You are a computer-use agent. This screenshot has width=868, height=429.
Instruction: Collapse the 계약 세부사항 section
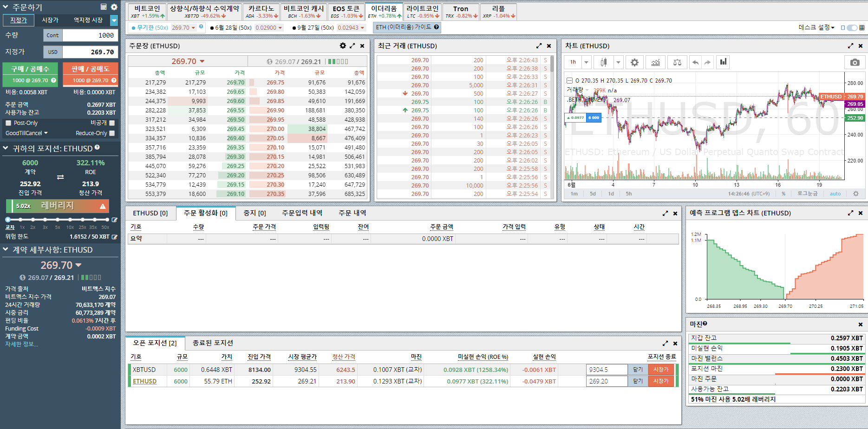click(x=6, y=249)
